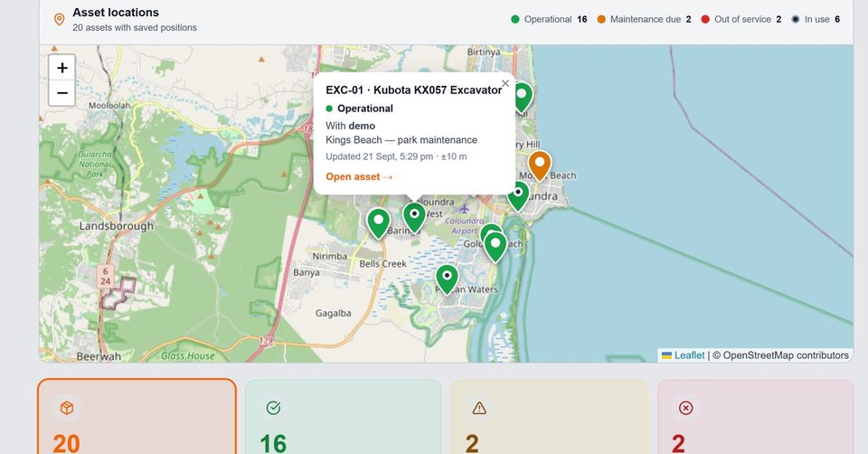Select the in-use pin under the popup arrow
The image size is (868, 454).
point(414,217)
